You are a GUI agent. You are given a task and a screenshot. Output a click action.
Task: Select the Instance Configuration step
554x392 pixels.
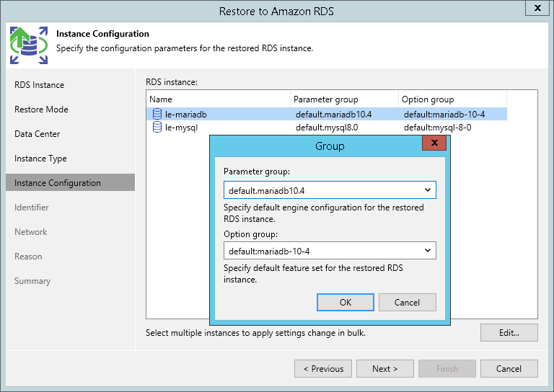point(70,182)
